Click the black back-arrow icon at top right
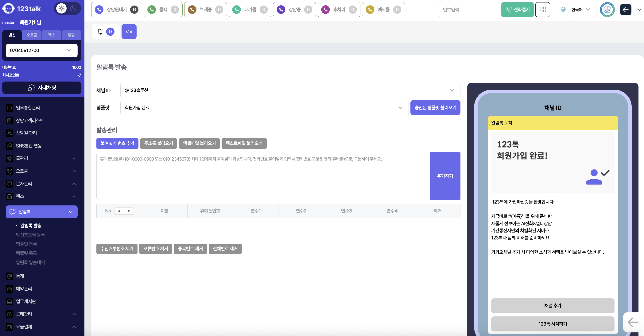Screen dimensions: 644x336 (626, 10)
